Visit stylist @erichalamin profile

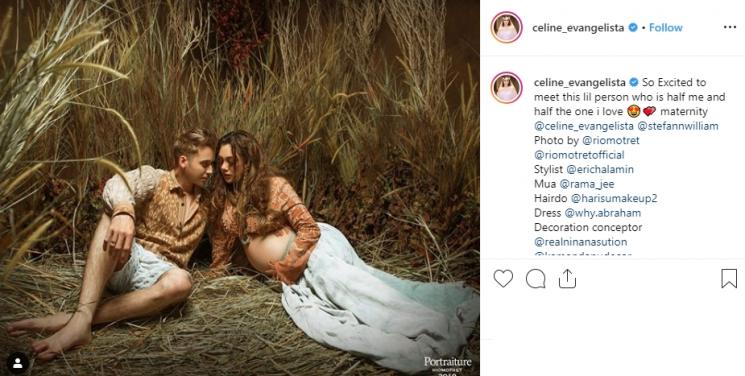pos(600,169)
